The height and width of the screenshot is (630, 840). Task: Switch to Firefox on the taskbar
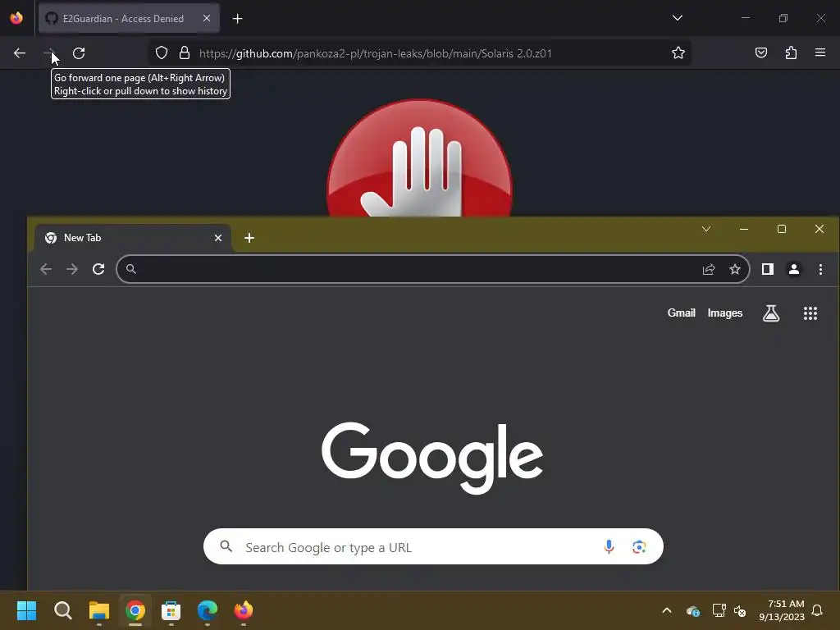[243, 610]
